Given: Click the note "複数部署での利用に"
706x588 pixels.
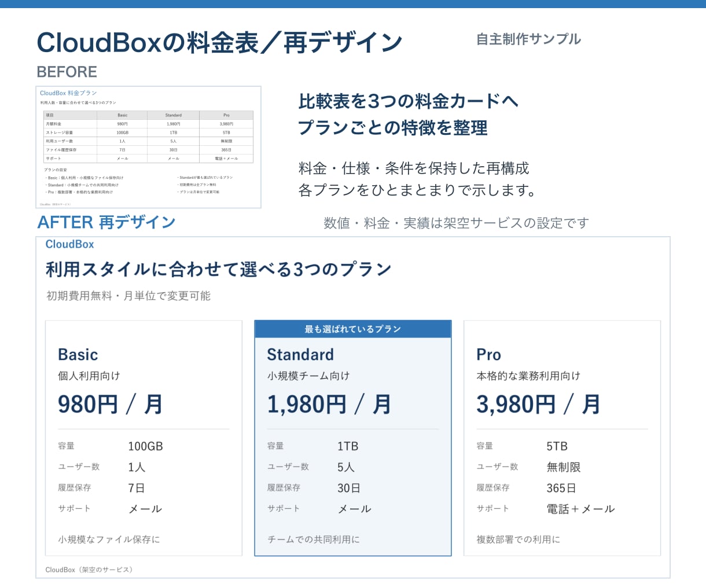Looking at the screenshot, I should pos(519,539).
